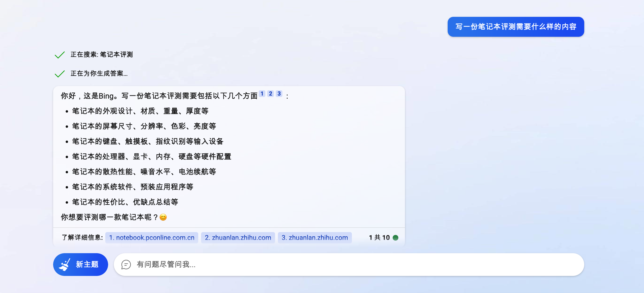
Task: Click the 正在为你生成答案 status line
Action: [99, 74]
